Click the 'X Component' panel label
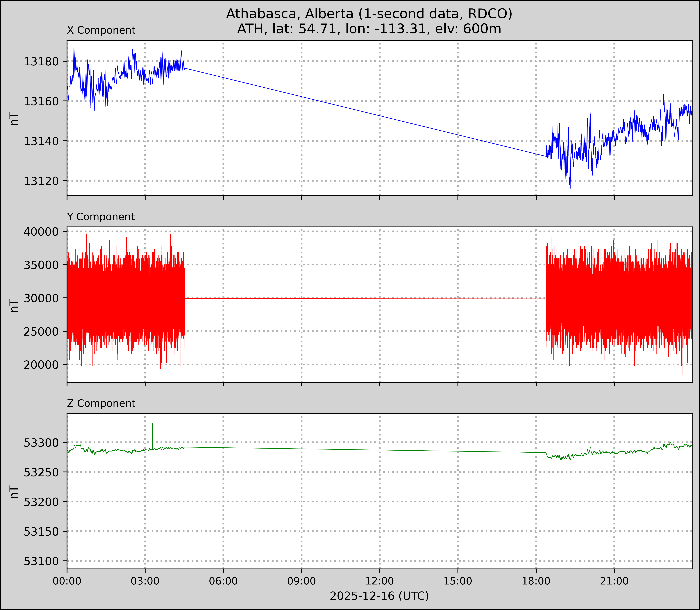 (101, 30)
